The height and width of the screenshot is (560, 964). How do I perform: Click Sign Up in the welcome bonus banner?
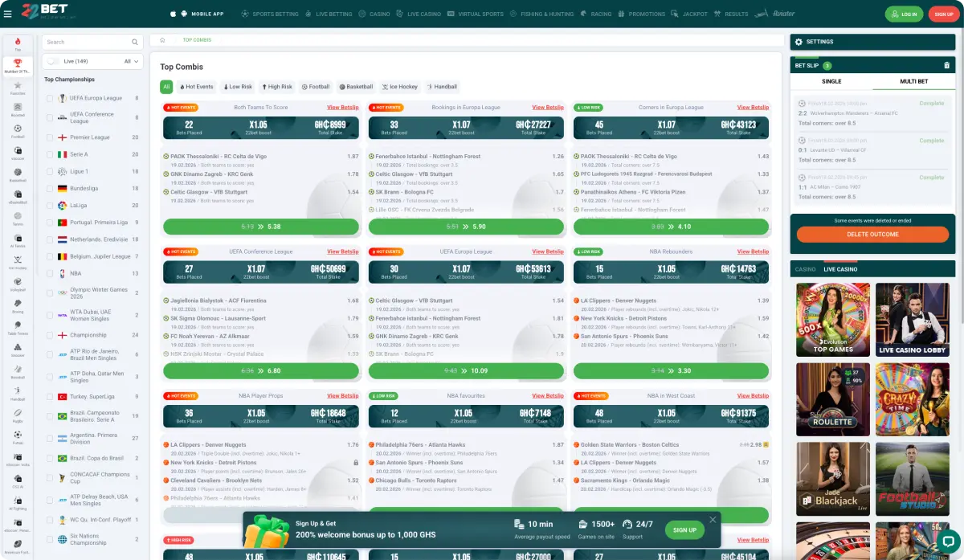pyautogui.click(x=684, y=530)
